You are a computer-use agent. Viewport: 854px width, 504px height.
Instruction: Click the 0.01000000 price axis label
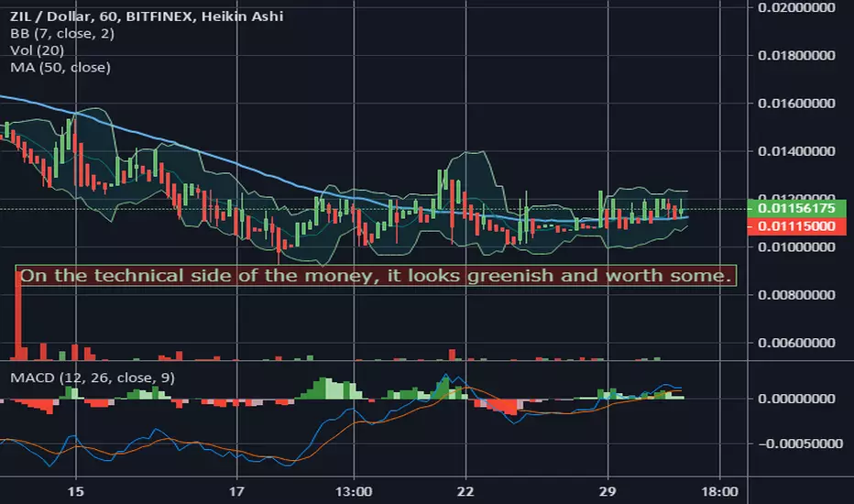tap(796, 247)
